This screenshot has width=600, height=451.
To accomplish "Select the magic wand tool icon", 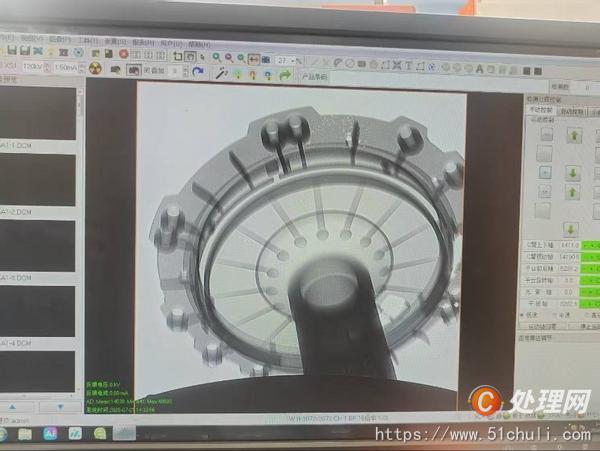I will (222, 73).
